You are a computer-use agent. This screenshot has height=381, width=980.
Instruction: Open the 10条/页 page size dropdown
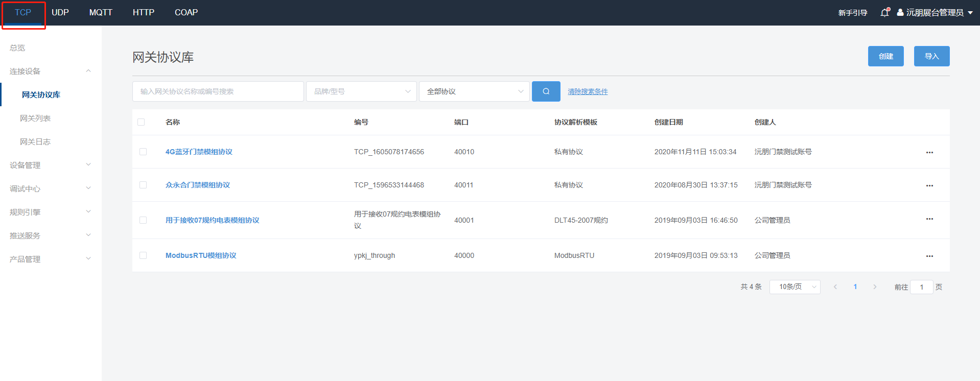tap(795, 287)
